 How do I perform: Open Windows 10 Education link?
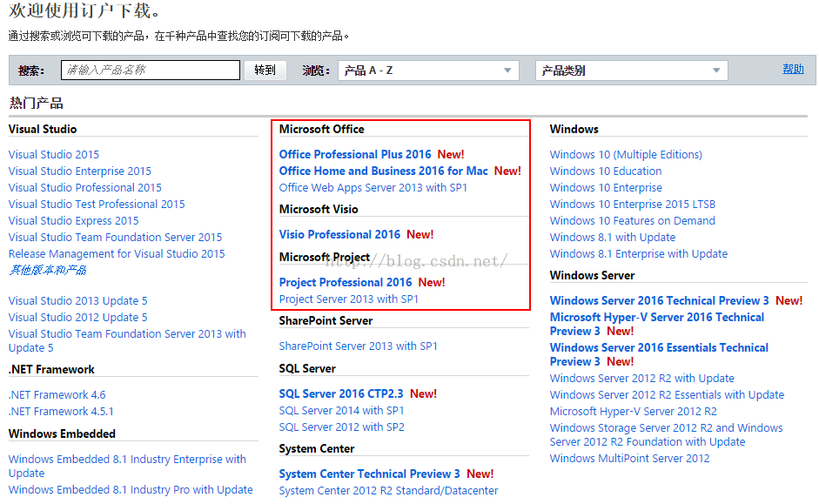click(606, 171)
